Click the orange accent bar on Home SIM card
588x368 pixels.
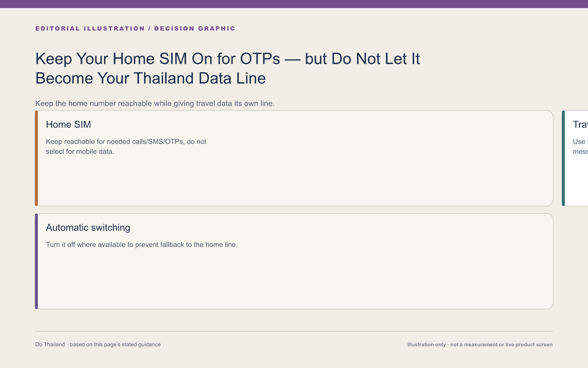(x=36, y=158)
